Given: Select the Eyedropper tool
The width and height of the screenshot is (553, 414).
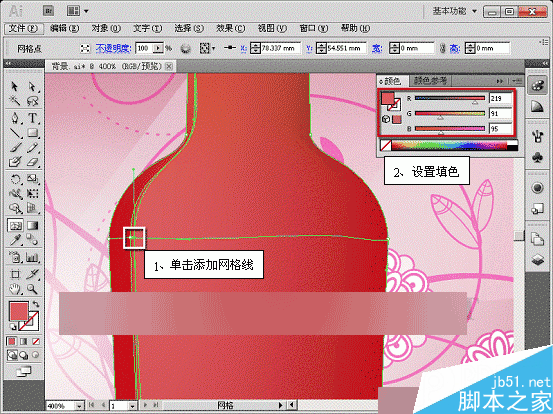Looking at the screenshot, I should click(x=15, y=240).
